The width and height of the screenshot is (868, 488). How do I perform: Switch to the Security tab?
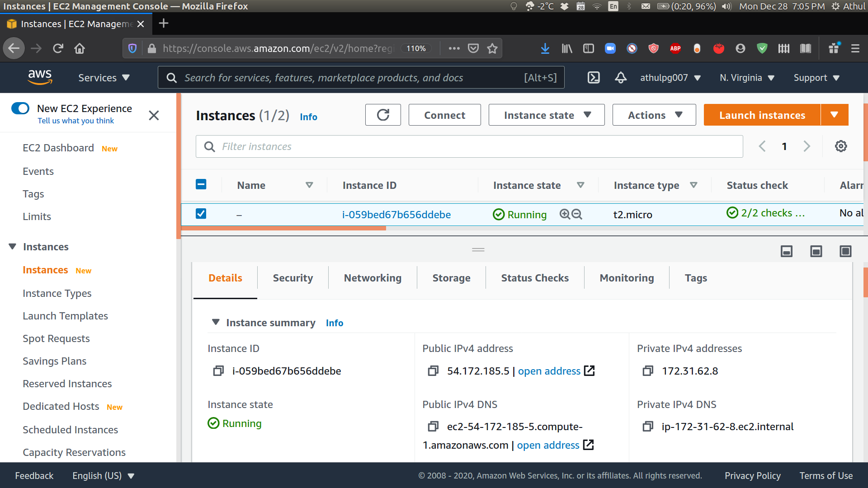coord(293,278)
